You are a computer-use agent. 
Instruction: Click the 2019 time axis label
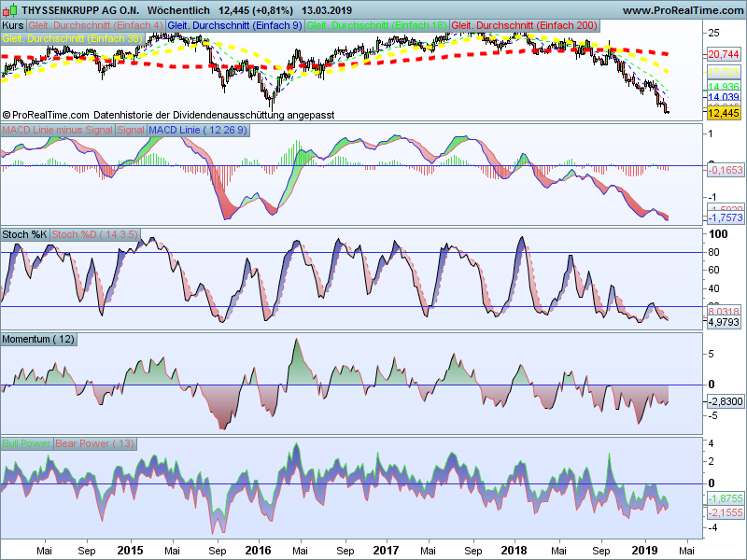(644, 551)
